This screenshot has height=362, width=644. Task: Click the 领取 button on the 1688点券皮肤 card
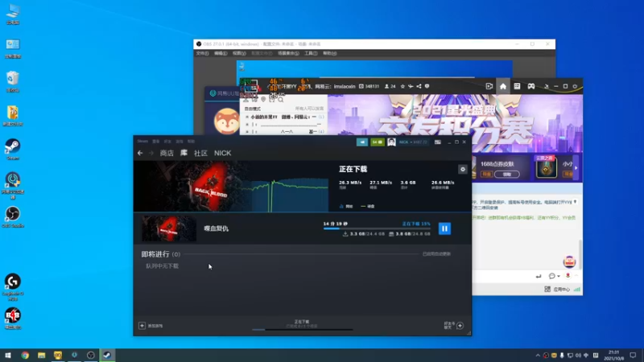click(507, 174)
